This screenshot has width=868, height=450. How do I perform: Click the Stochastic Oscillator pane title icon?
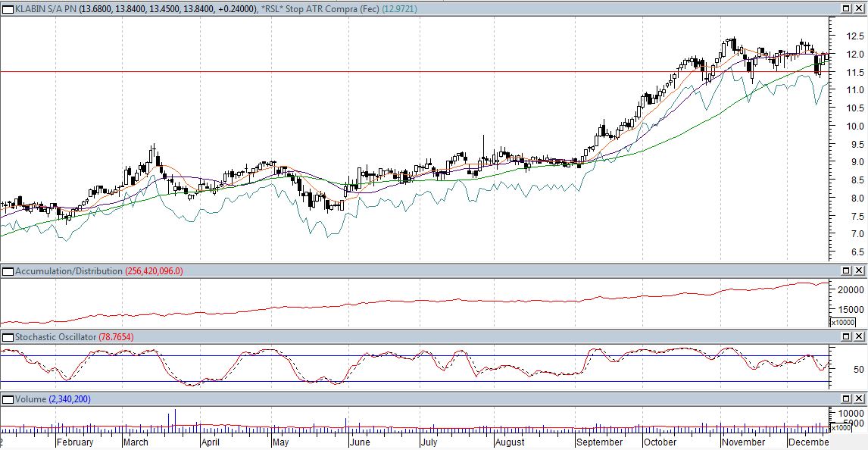coord(8,336)
